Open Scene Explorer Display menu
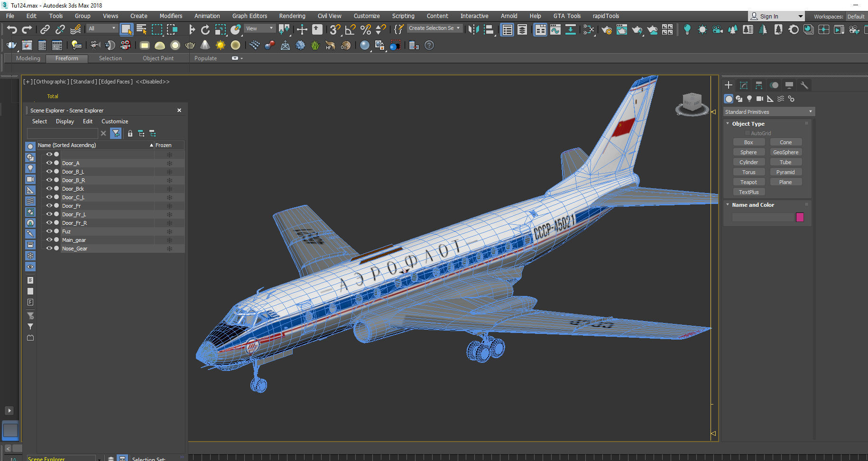The image size is (868, 461). (65, 121)
